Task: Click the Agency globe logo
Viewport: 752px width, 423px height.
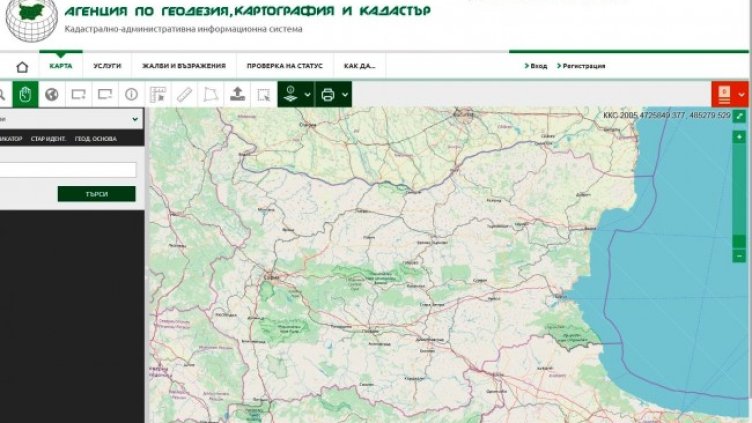Action: click(32, 20)
